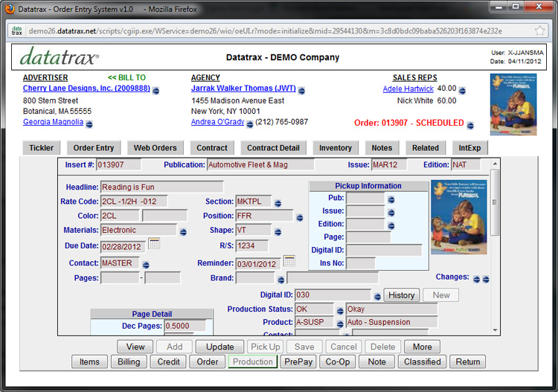
Task: Switch to the Order Entry tab
Action: [94, 148]
